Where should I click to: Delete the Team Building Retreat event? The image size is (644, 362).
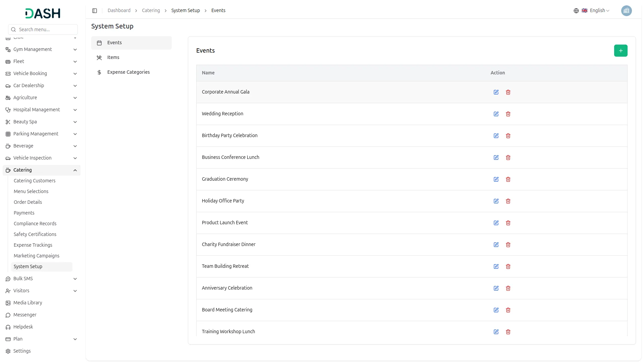(508, 266)
